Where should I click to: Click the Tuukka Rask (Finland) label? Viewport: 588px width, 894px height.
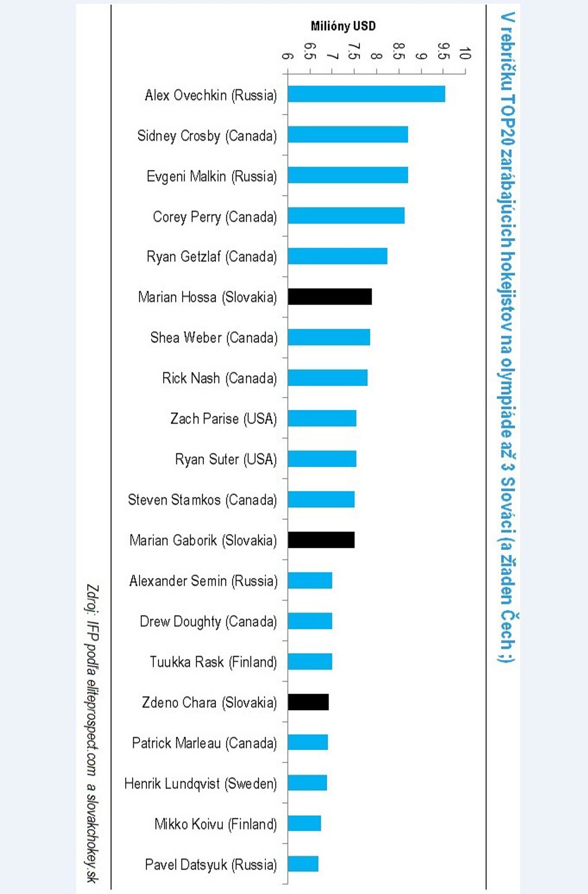tap(213, 662)
